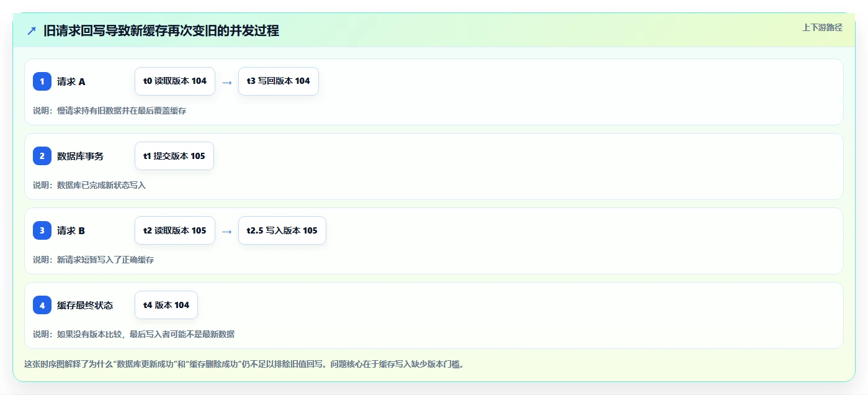Click the t0 读取版本 104 chip

(x=175, y=81)
